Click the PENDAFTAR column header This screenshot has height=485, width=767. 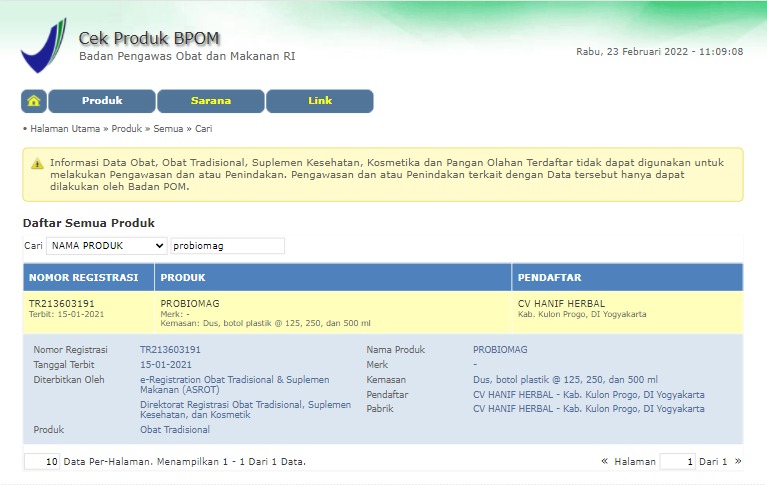click(x=628, y=277)
